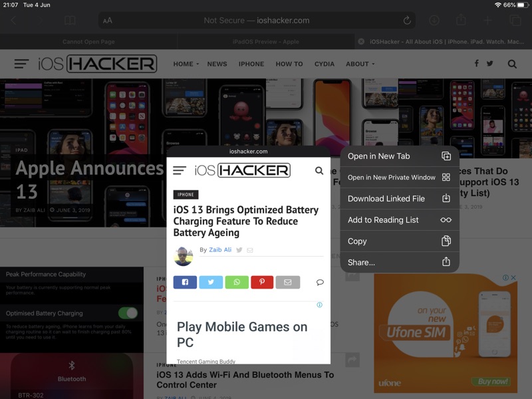This screenshot has width=532, height=399.
Task: Visit the iOSHacker Twitter page icon
Action: pos(490,63)
